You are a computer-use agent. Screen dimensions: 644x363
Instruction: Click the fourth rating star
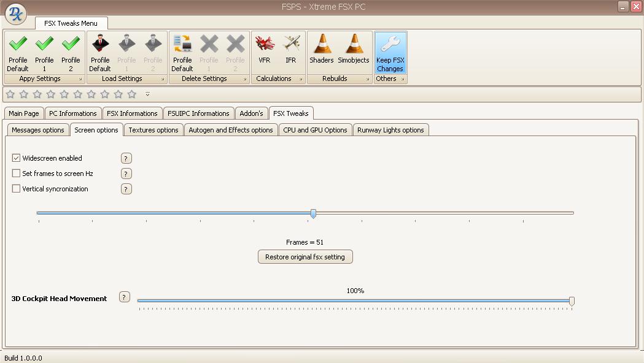pos(51,94)
